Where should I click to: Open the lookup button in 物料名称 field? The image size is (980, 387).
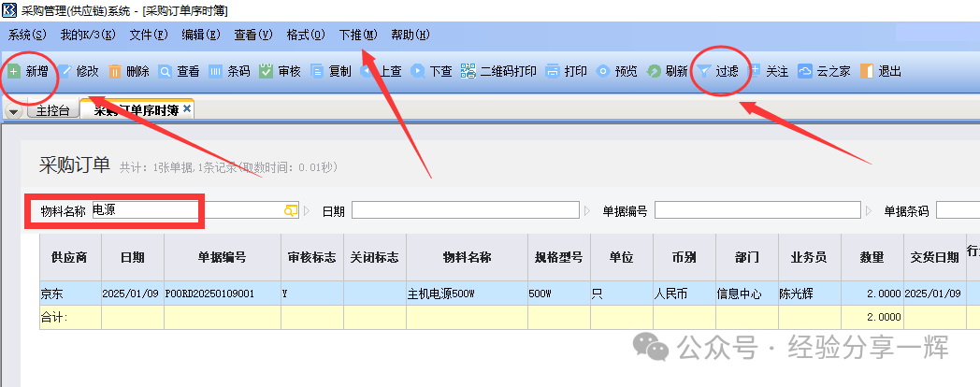pos(290,211)
